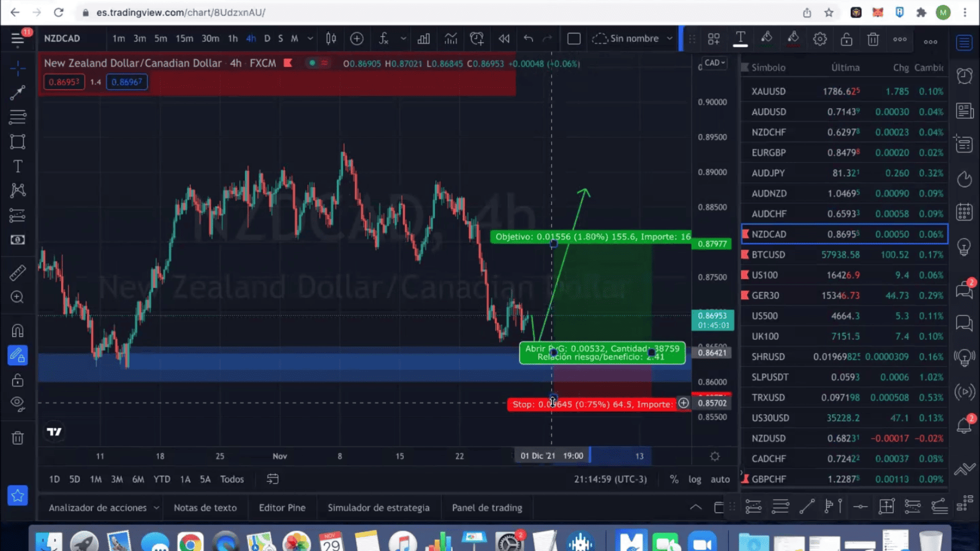Select the layout setup square icon
Image resolution: width=980 pixels, height=551 pixels.
coord(574,38)
